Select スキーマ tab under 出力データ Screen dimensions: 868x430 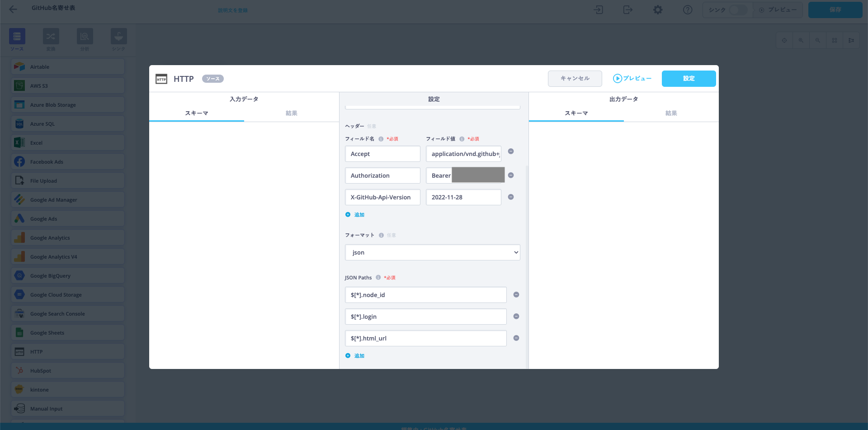576,113
